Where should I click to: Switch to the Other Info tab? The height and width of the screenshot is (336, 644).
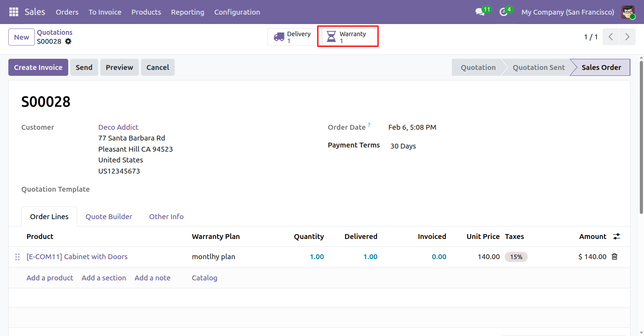(166, 217)
